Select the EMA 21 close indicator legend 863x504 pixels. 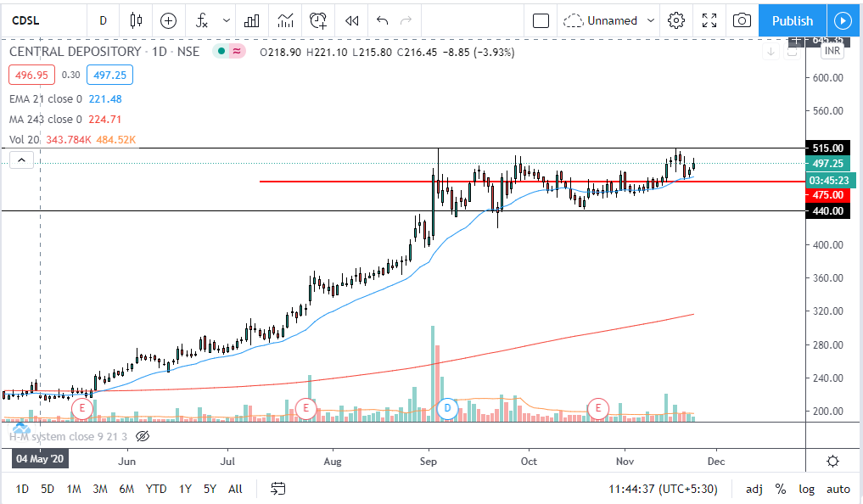(46, 99)
